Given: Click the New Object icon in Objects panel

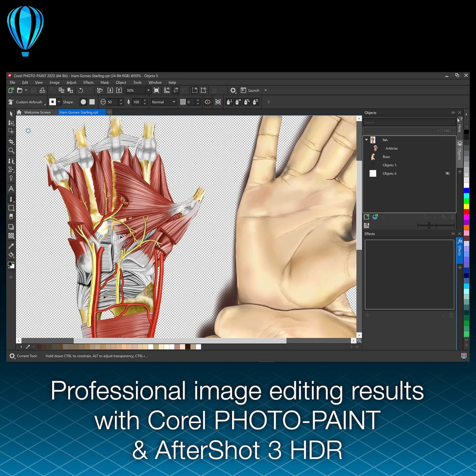Looking at the screenshot, I should pos(367,217).
